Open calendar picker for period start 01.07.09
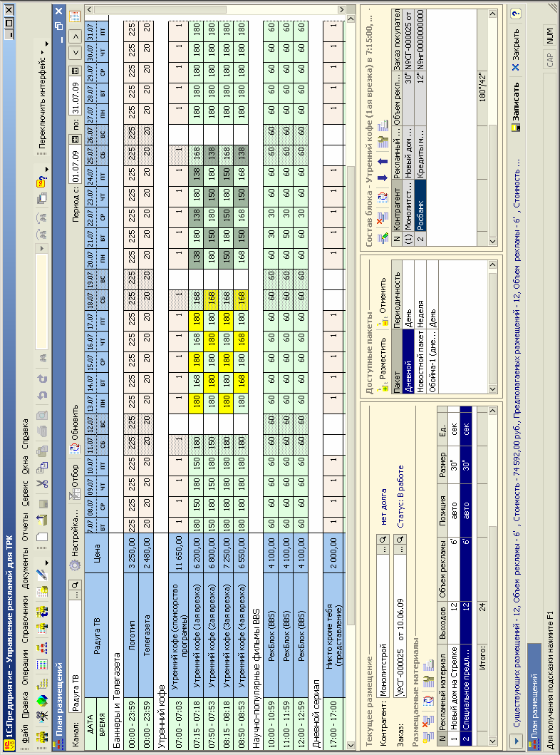Image resolution: width=560 pixels, height=755 pixels. point(75,140)
